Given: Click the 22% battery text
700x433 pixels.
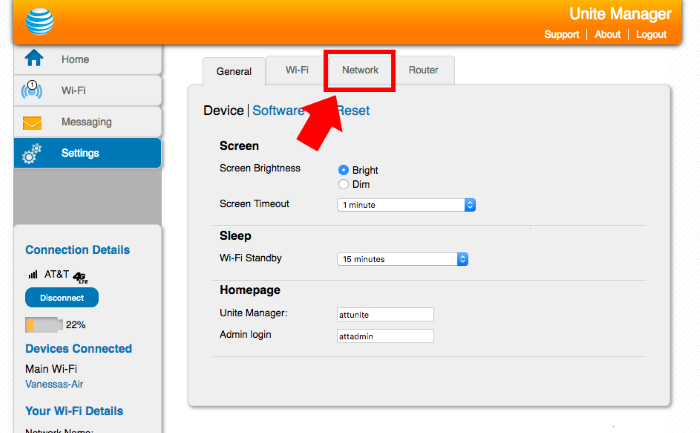Looking at the screenshot, I should click(x=75, y=325).
